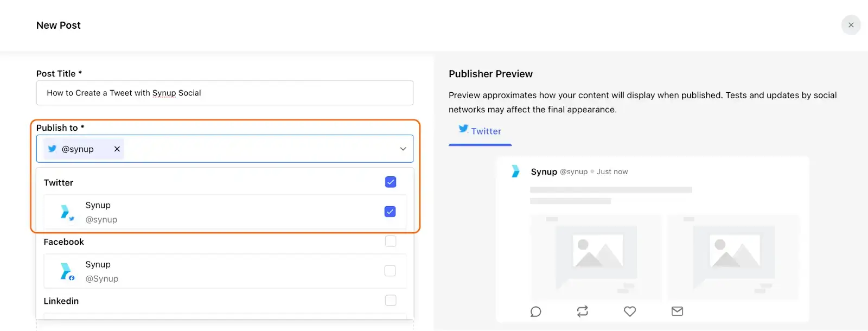Click the Synup avatar in tweet preview

point(516,171)
